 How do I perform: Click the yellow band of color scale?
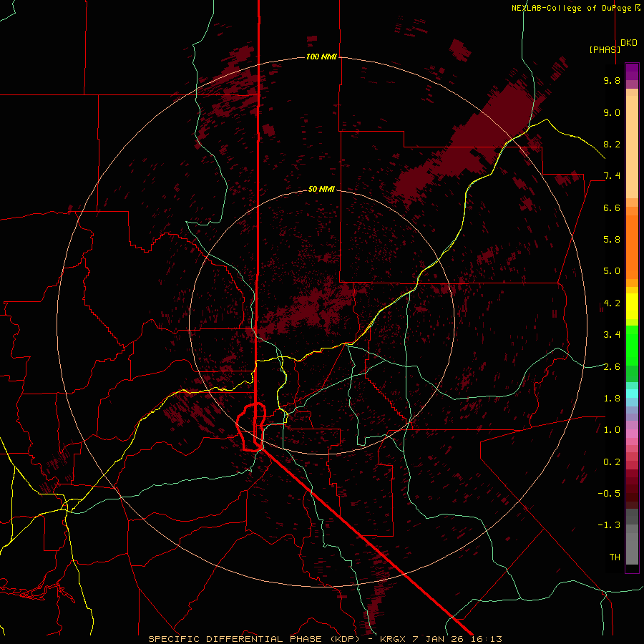tap(632, 306)
